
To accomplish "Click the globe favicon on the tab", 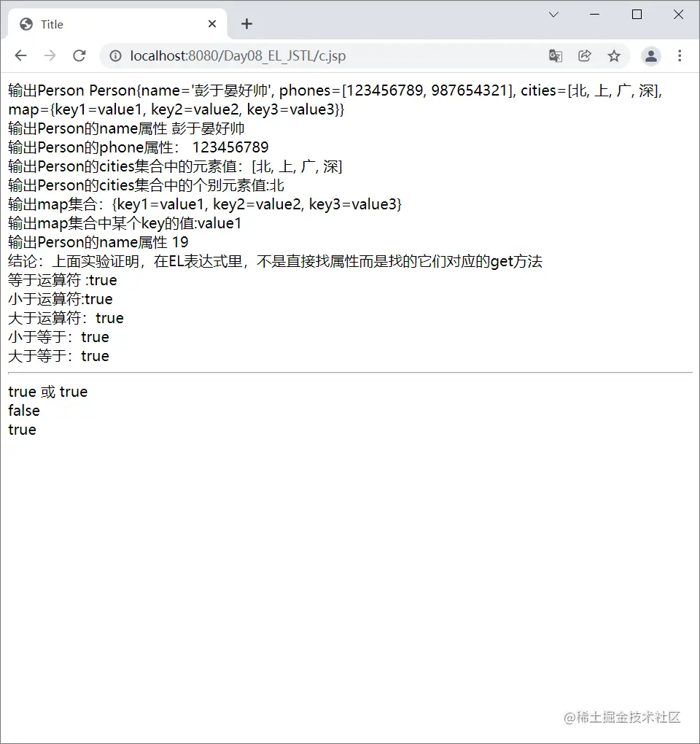I will [26, 24].
